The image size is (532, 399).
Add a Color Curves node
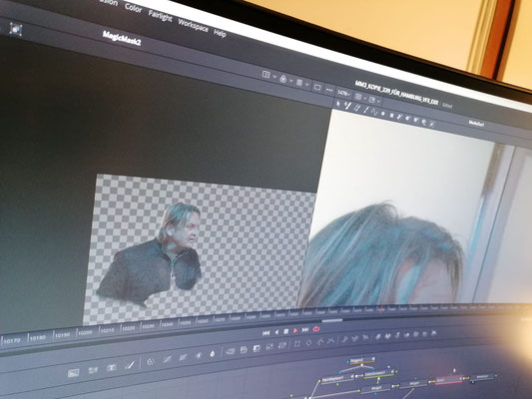[x=167, y=359]
